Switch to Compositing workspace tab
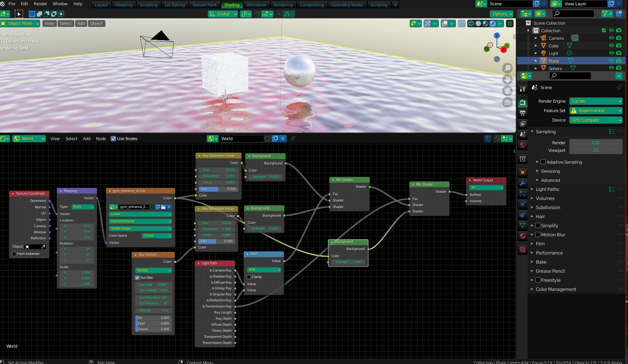The width and height of the screenshot is (628, 364). point(312,5)
